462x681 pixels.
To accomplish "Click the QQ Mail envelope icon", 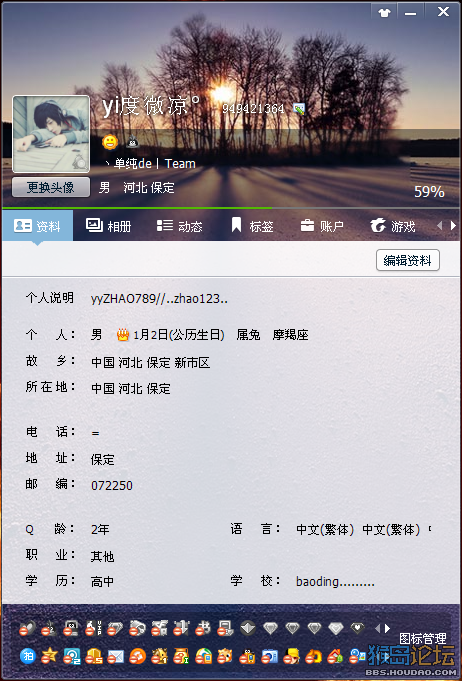I will coord(116,656).
